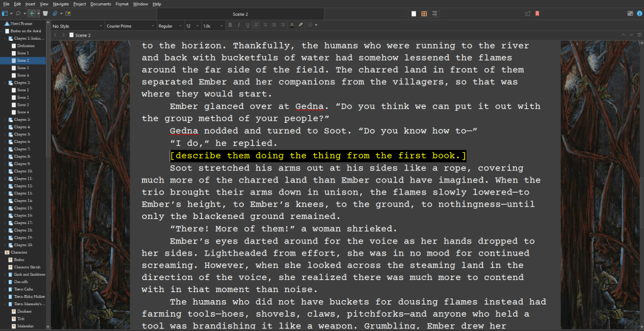Switch to Outliner view mode
Image resolution: width=644 pixels, height=331 pixels.
coord(434,13)
